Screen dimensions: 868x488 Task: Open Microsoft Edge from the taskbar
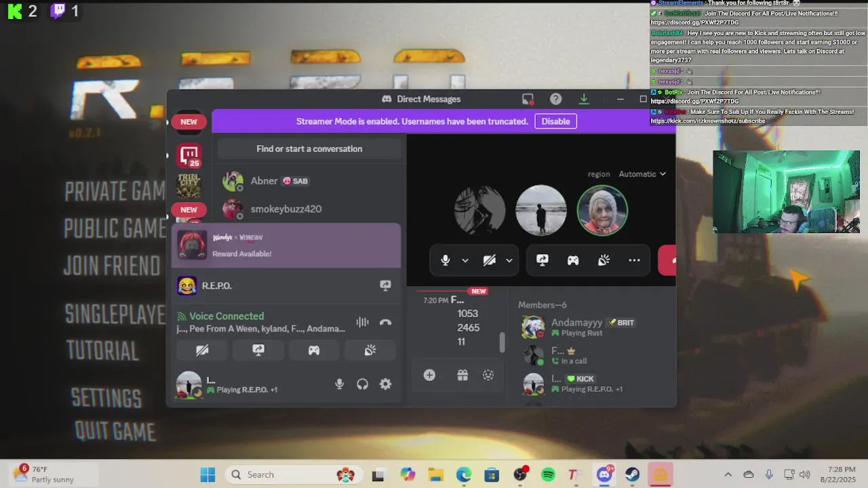pyautogui.click(x=464, y=474)
